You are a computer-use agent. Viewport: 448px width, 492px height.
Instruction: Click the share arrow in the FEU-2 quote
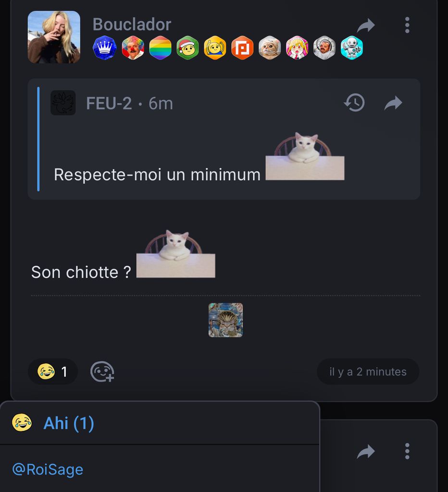point(393,103)
